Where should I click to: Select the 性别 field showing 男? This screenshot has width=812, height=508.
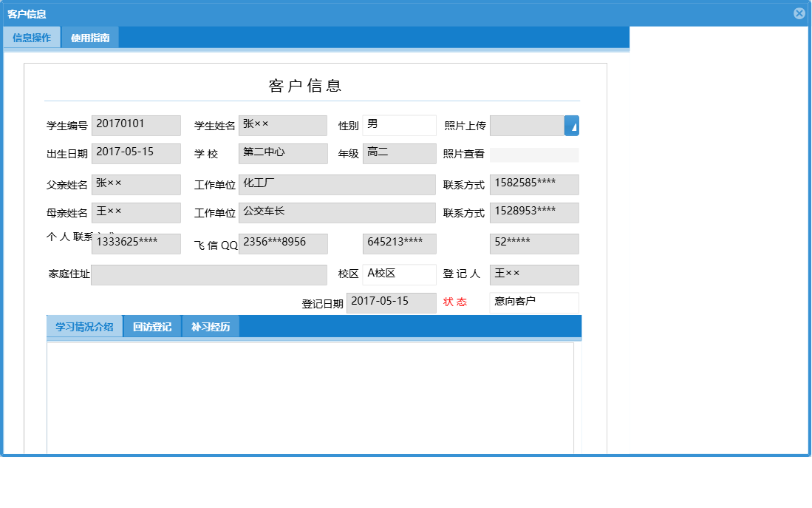[x=399, y=125]
